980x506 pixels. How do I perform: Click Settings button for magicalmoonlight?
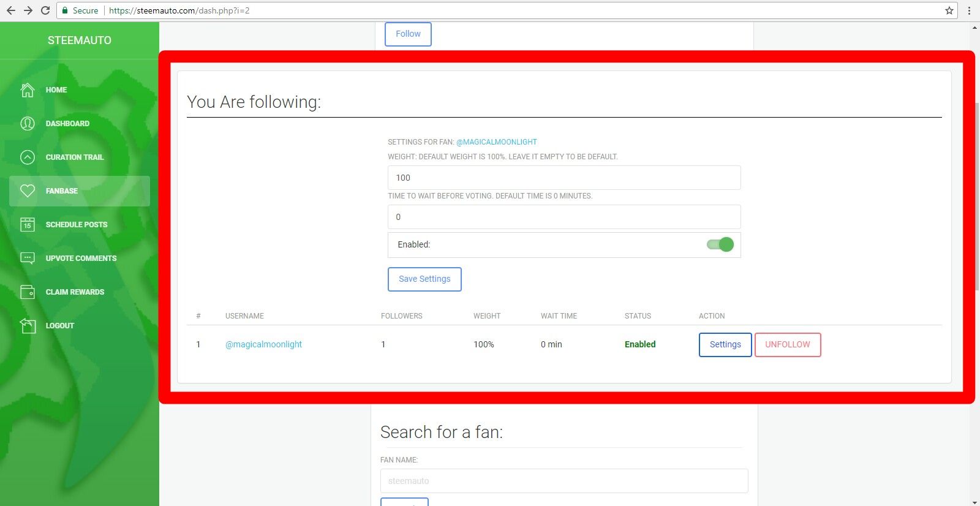725,344
